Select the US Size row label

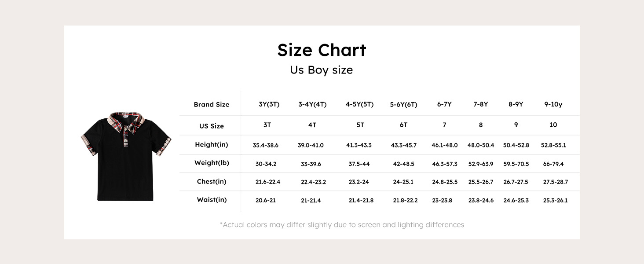212,126
